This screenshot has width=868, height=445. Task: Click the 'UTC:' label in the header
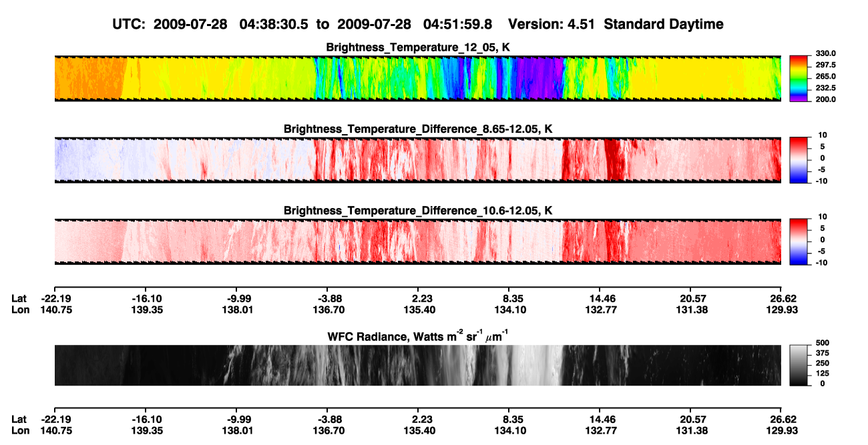129,24
